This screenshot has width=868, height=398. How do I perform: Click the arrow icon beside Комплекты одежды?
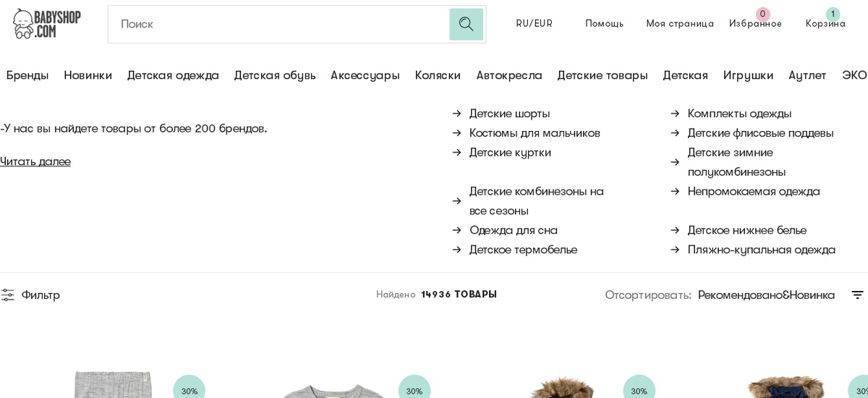(x=675, y=114)
